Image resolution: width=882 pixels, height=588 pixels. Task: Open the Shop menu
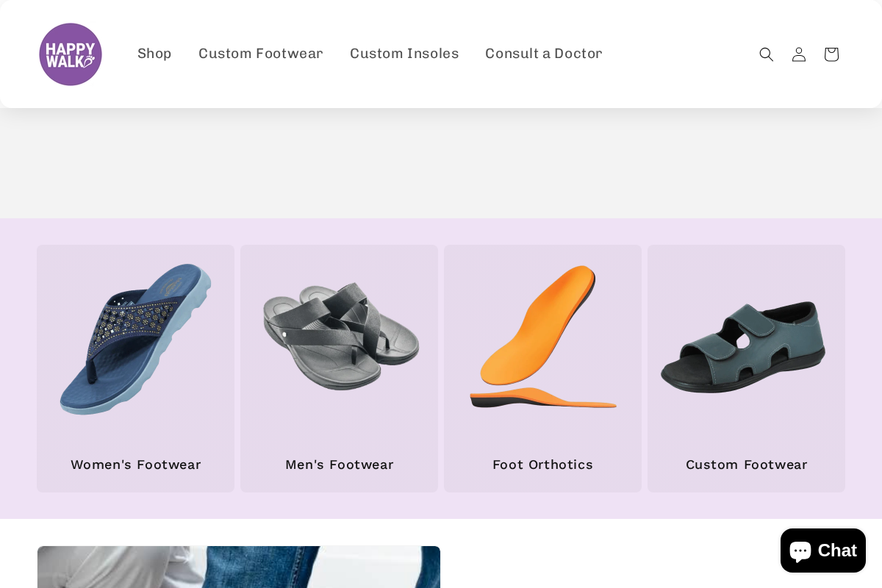(x=154, y=54)
